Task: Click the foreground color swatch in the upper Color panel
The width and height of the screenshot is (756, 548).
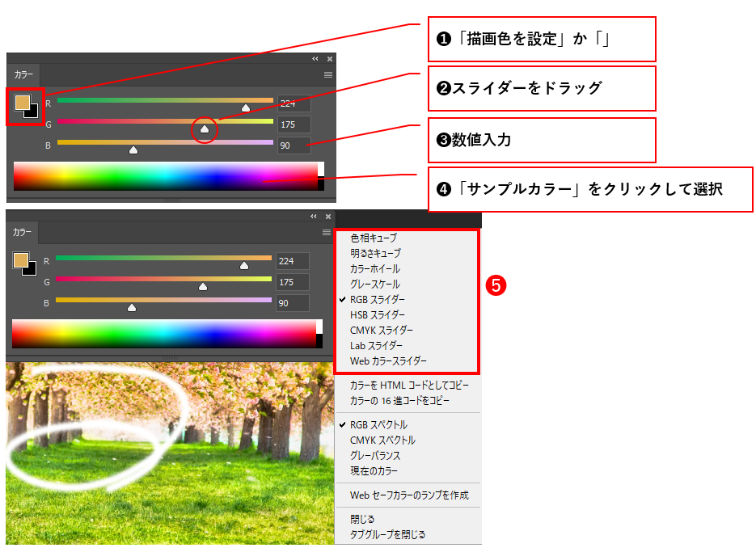Action: coord(22,103)
